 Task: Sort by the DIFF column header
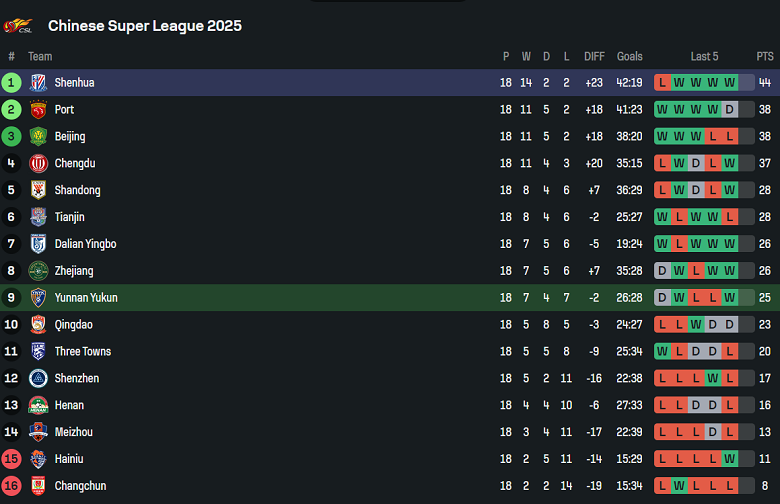click(594, 57)
